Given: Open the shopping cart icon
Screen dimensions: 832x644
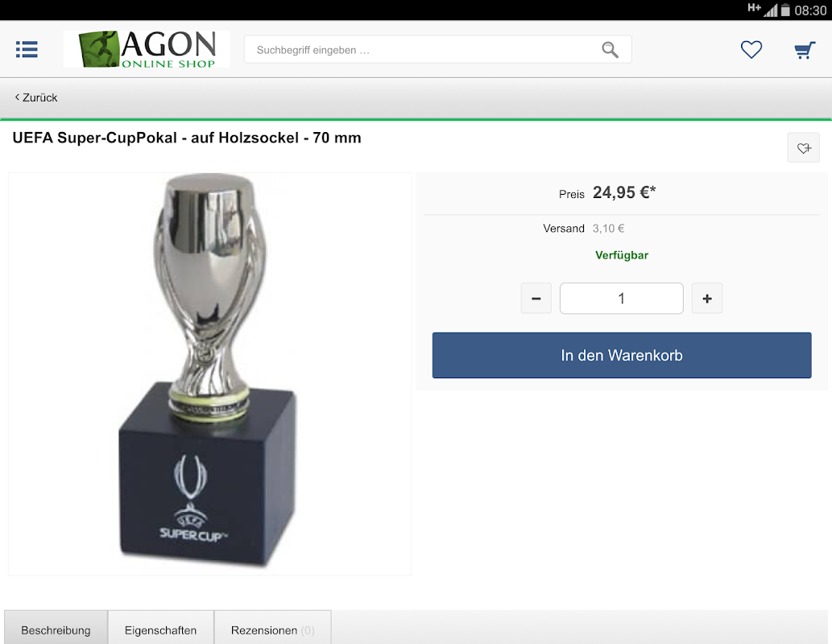Looking at the screenshot, I should point(805,50).
